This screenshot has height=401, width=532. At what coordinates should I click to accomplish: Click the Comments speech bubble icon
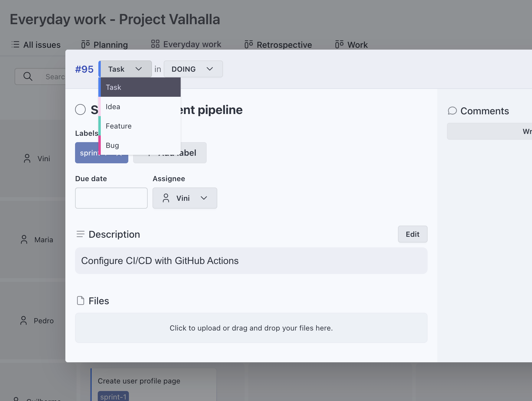(x=452, y=111)
